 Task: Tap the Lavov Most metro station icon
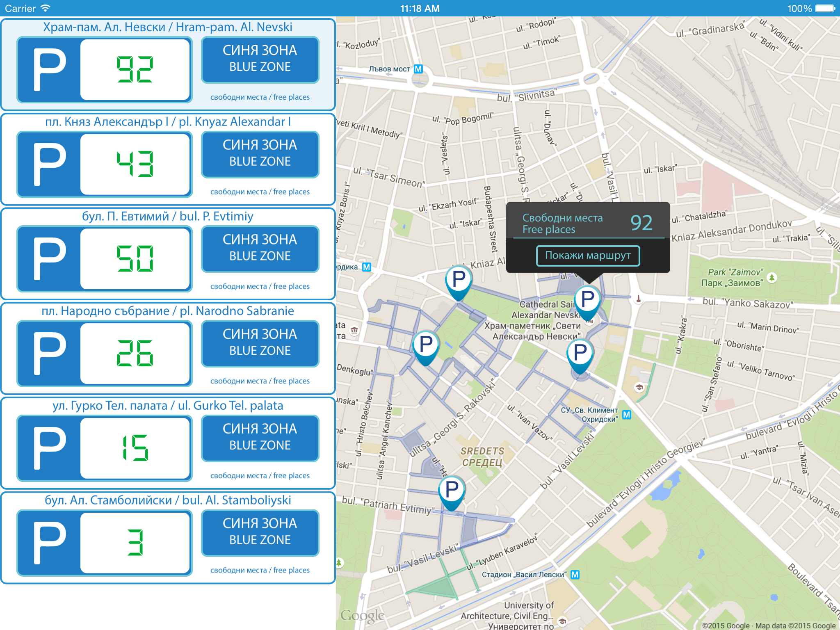[x=418, y=69]
